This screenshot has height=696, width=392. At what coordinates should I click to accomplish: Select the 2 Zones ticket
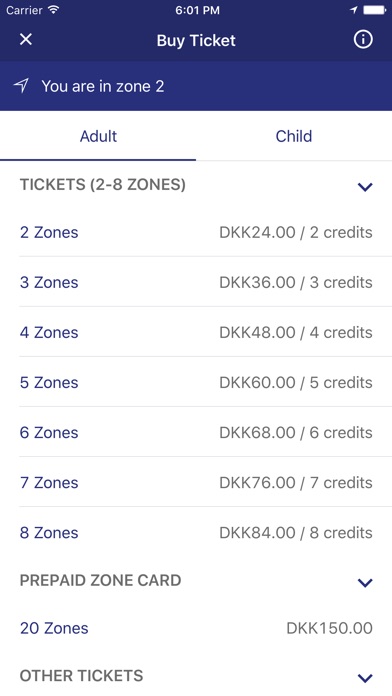[x=196, y=232]
